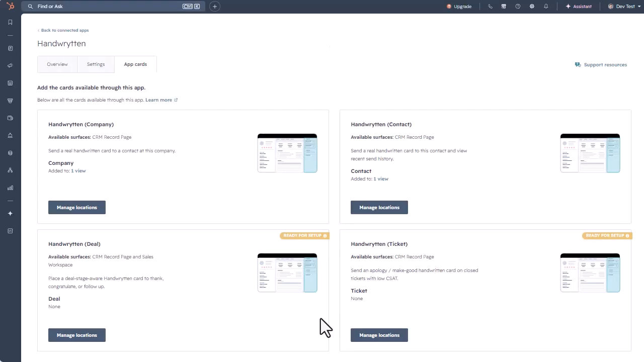Select the App cards tab
Image resolution: width=644 pixels, height=362 pixels.
click(135, 64)
